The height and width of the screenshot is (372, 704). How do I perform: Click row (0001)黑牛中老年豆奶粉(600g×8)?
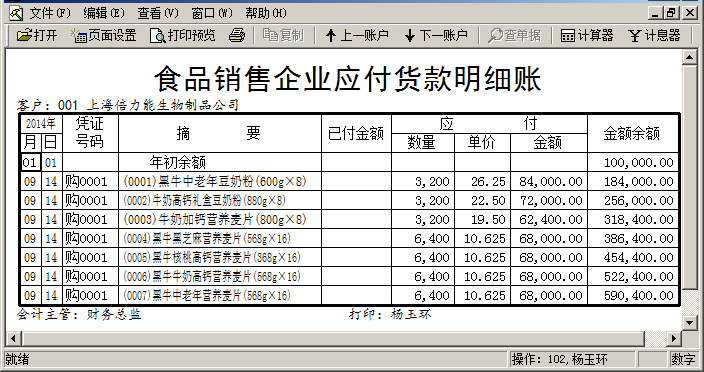349,181
